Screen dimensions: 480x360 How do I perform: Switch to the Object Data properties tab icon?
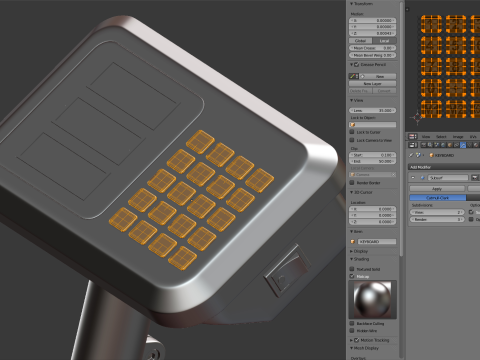tap(470, 145)
